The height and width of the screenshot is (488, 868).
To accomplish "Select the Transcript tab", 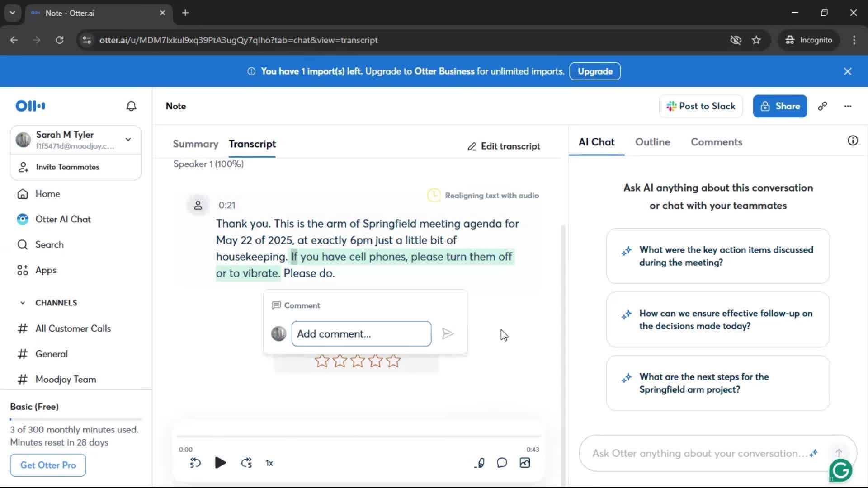I will click(252, 144).
